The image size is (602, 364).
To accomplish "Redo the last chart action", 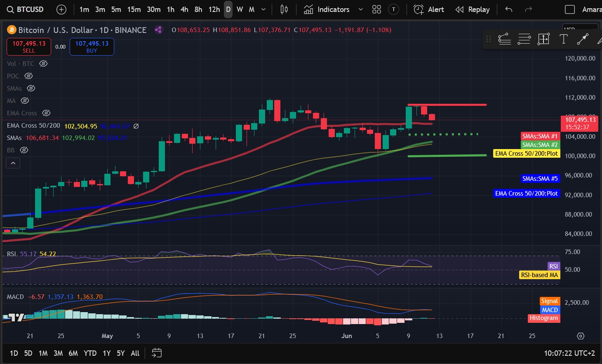I will 528,9.
